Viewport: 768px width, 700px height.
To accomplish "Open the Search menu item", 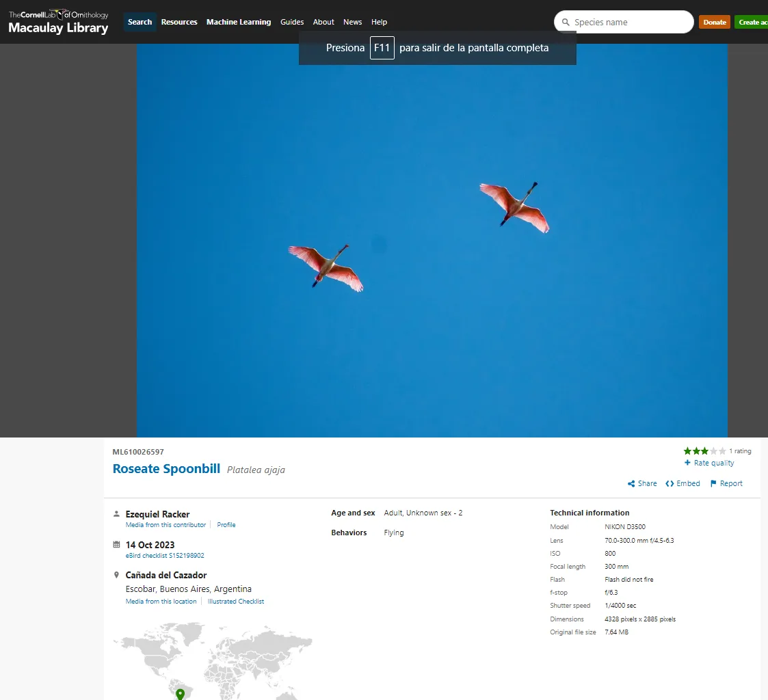I will click(140, 22).
